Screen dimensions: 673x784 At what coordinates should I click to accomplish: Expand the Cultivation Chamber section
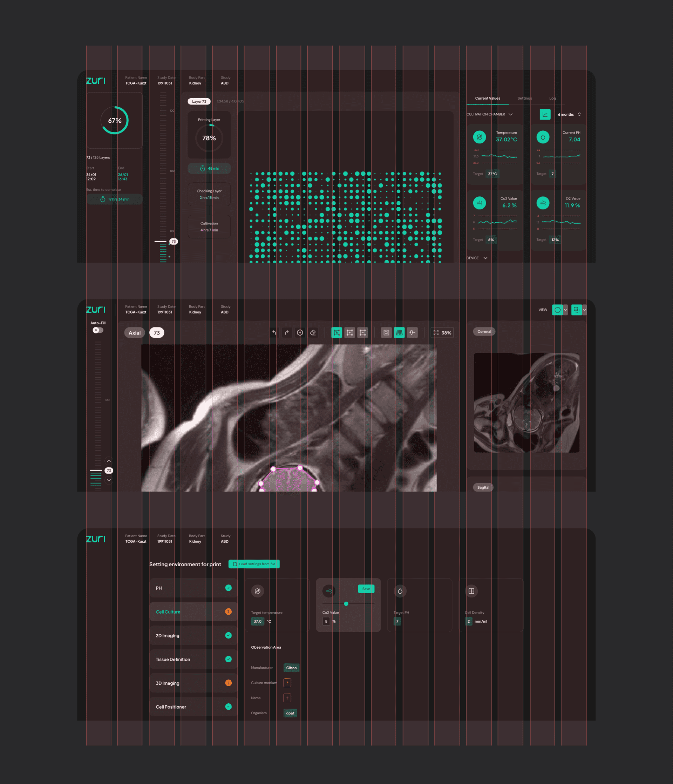click(510, 114)
